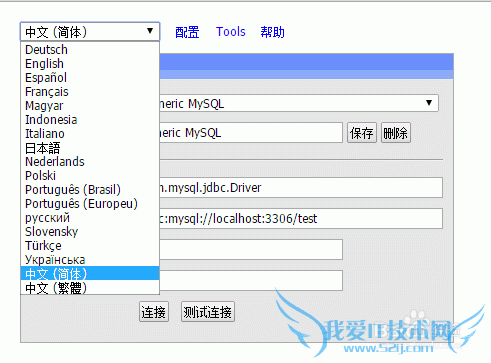491x363 pixels.
Task: Open the Tools link
Action: point(231,32)
